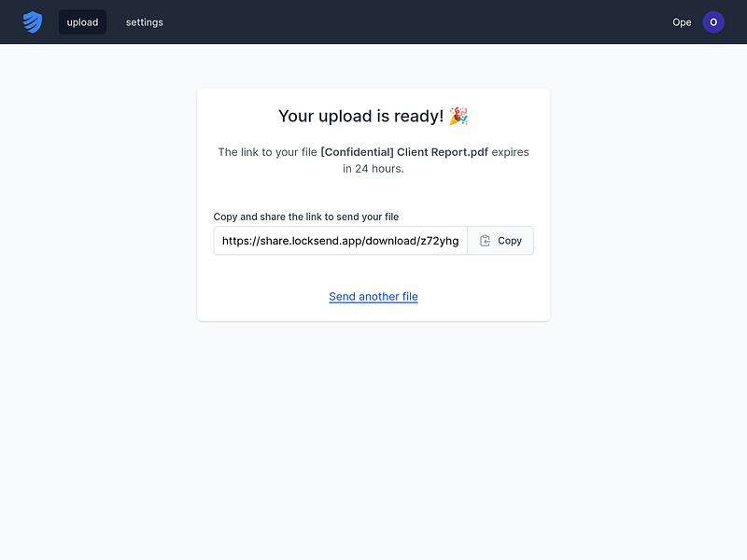747x560 pixels.
Task: Click the purple O avatar circle
Action: click(713, 21)
